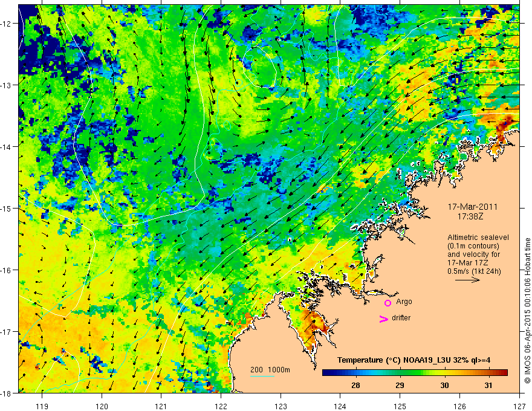Click the magenta drifter arrowhead legend symbol
Viewport: 532px width, 411px height.
(384, 319)
